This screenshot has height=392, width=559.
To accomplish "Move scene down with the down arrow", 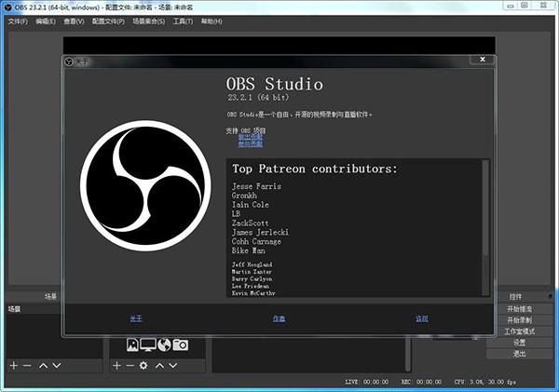I will point(57,365).
